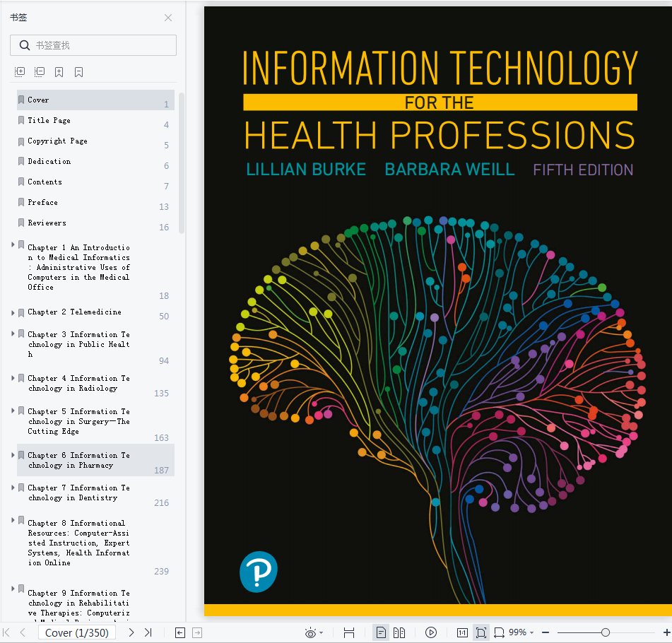The height and width of the screenshot is (643, 672).
Task: Close the 书签 bookmarks panel
Action: tap(168, 18)
